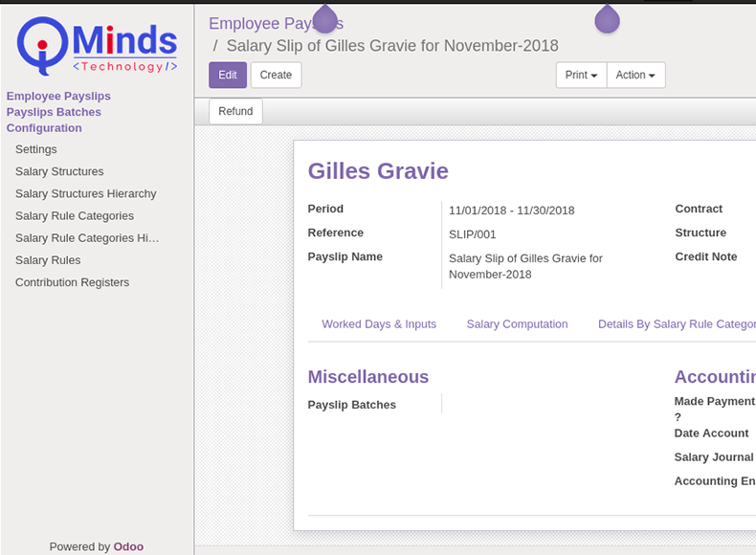Open Contribution Registers in sidebar
756x555 pixels.
click(72, 282)
